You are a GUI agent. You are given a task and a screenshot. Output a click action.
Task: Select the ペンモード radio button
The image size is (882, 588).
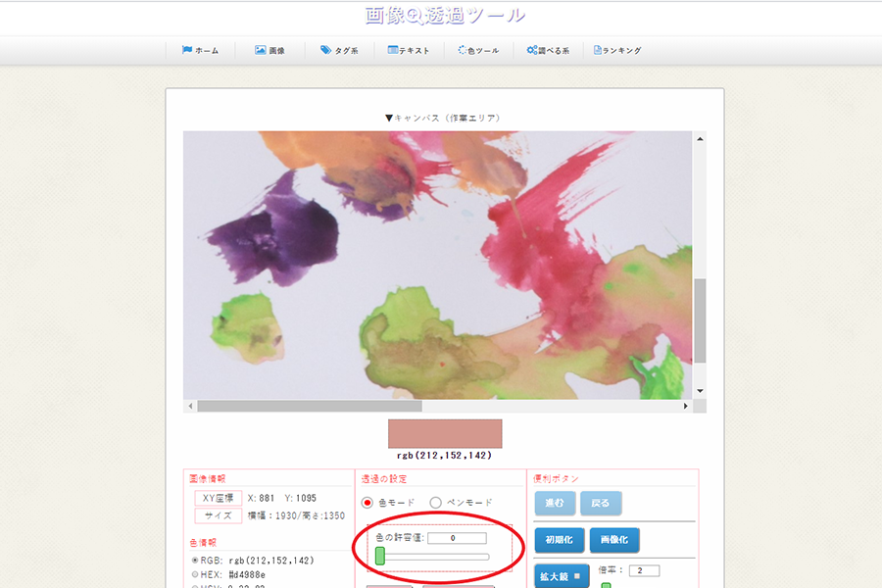click(x=435, y=503)
